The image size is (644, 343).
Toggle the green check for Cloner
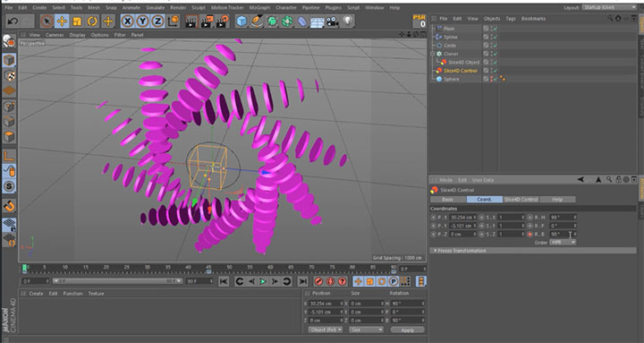pyautogui.click(x=496, y=54)
